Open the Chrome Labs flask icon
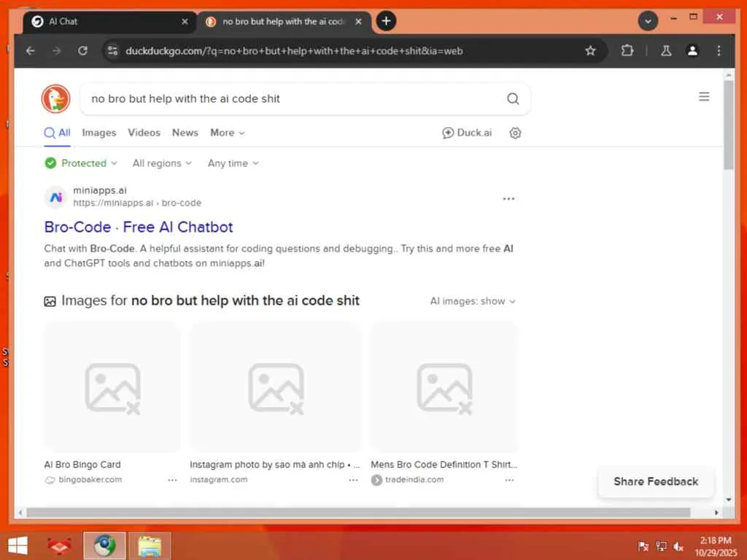The image size is (747, 560). [666, 50]
